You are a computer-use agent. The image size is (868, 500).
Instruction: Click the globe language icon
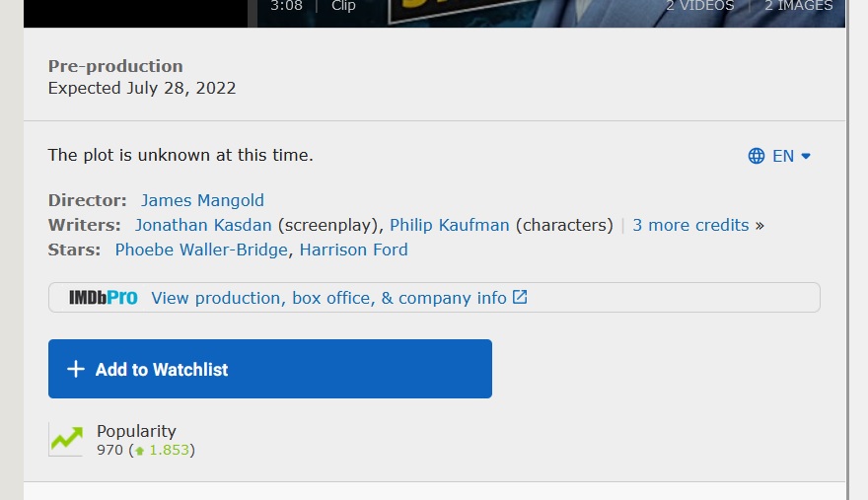757,156
